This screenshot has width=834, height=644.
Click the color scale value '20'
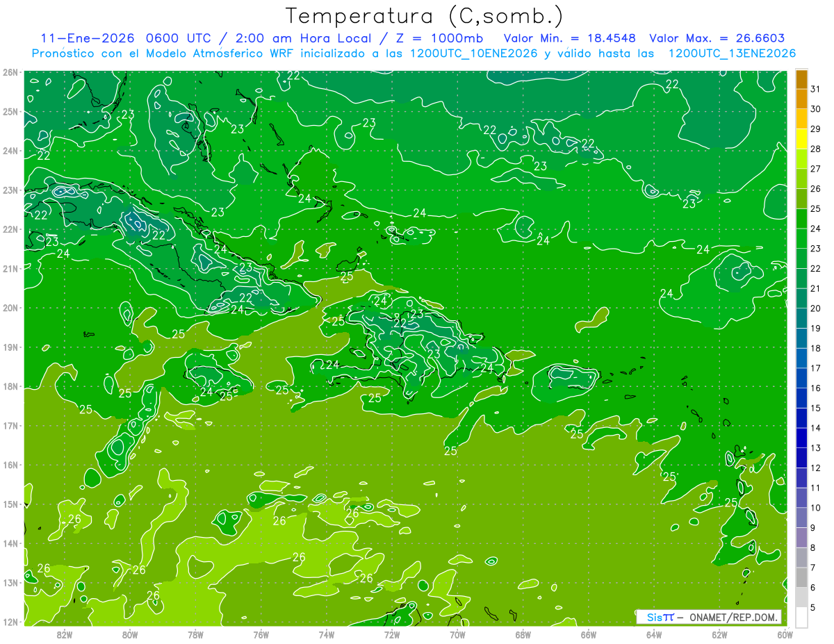[x=815, y=308]
